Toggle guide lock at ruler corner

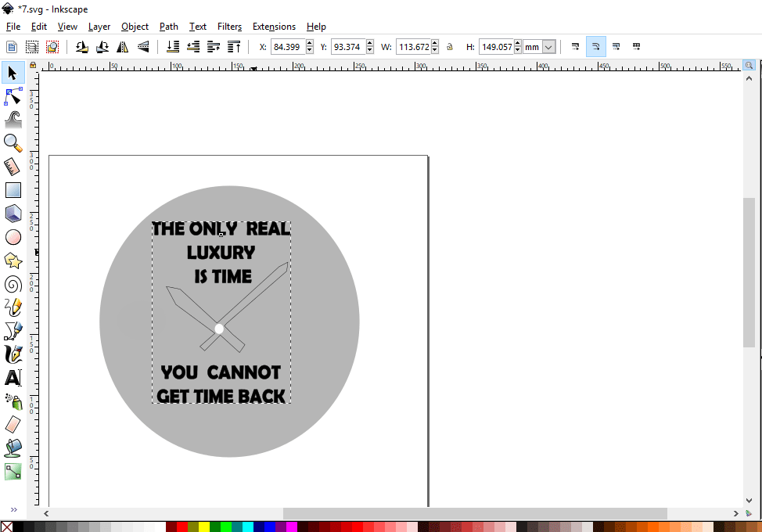coord(33,65)
